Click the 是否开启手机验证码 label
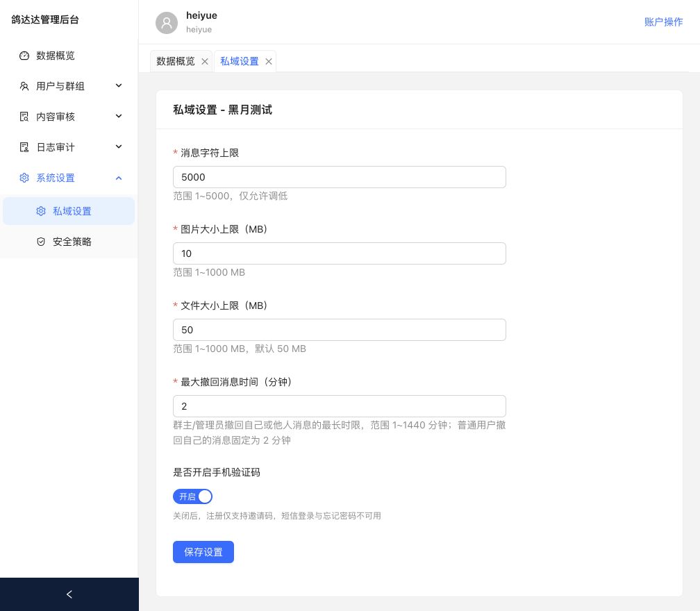 217,472
